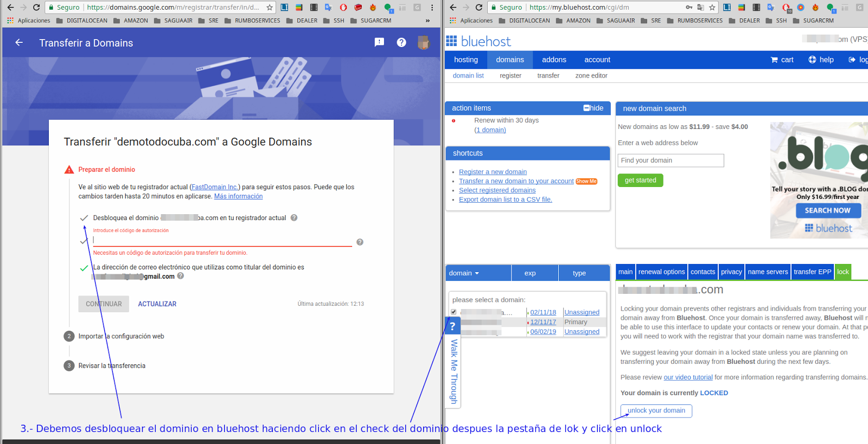Switch to contacts tab

703,272
